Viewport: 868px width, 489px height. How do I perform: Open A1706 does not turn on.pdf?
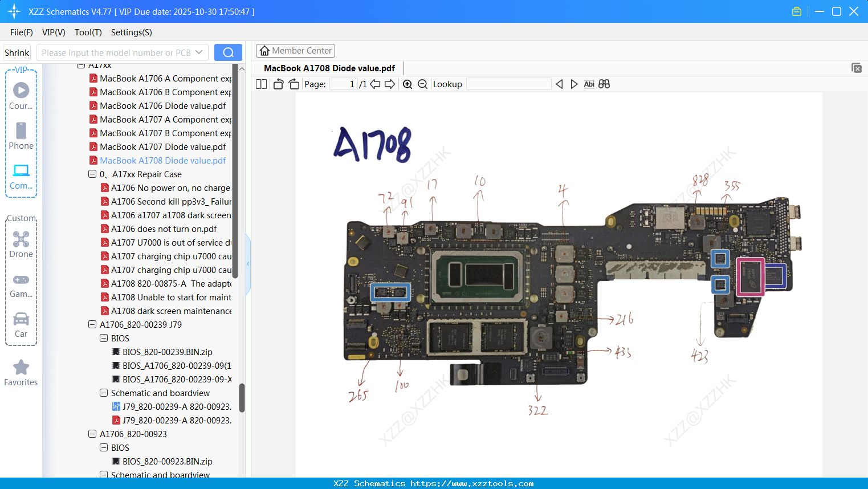[x=158, y=229]
